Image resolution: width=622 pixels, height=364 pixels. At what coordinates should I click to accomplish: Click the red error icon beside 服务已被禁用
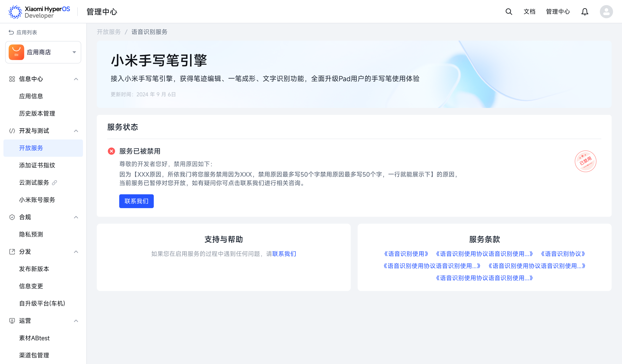pos(111,151)
